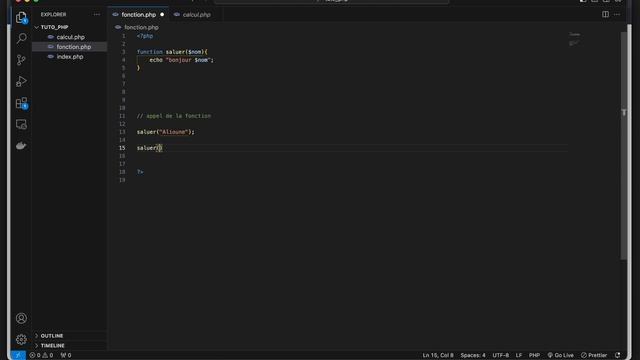Open the Remote Explorer view

pyautogui.click(x=21, y=124)
